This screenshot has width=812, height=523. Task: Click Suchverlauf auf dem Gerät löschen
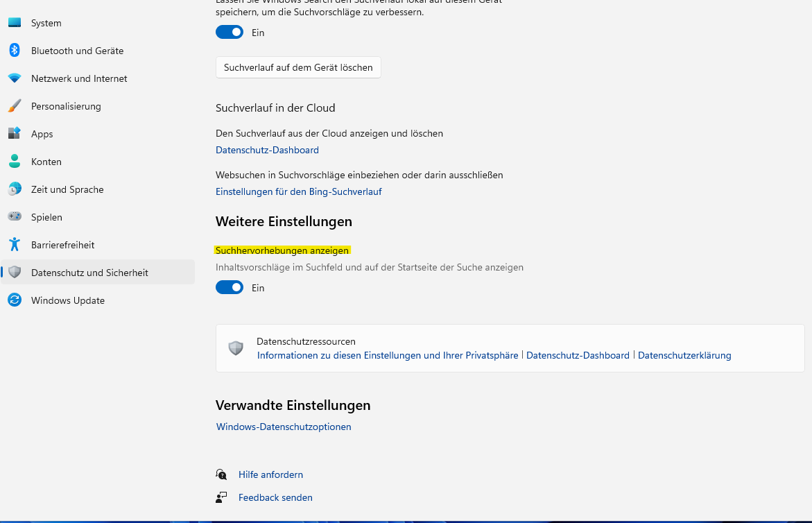pos(298,67)
